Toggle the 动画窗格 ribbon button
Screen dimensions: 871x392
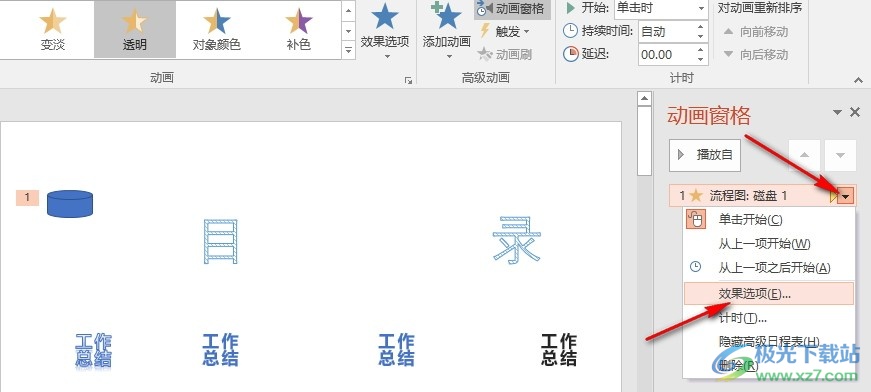512,9
